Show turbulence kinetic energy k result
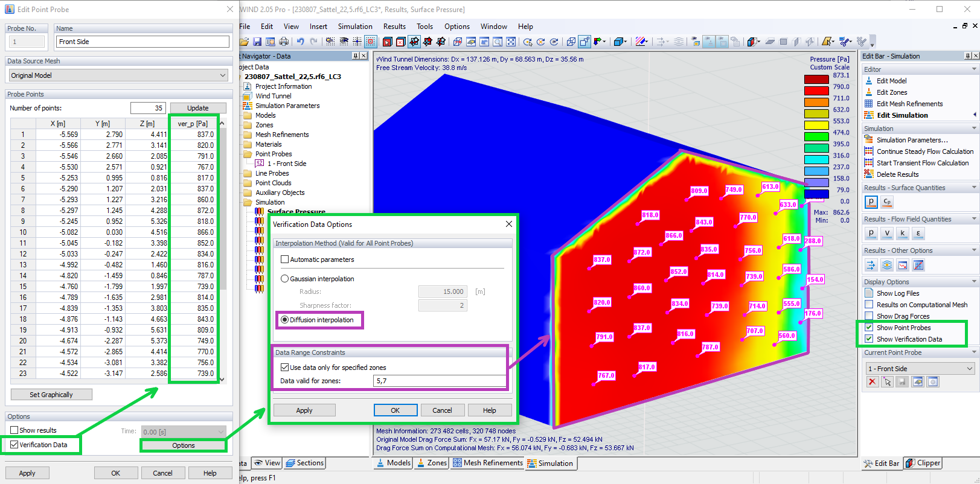The image size is (980, 484). (x=903, y=234)
